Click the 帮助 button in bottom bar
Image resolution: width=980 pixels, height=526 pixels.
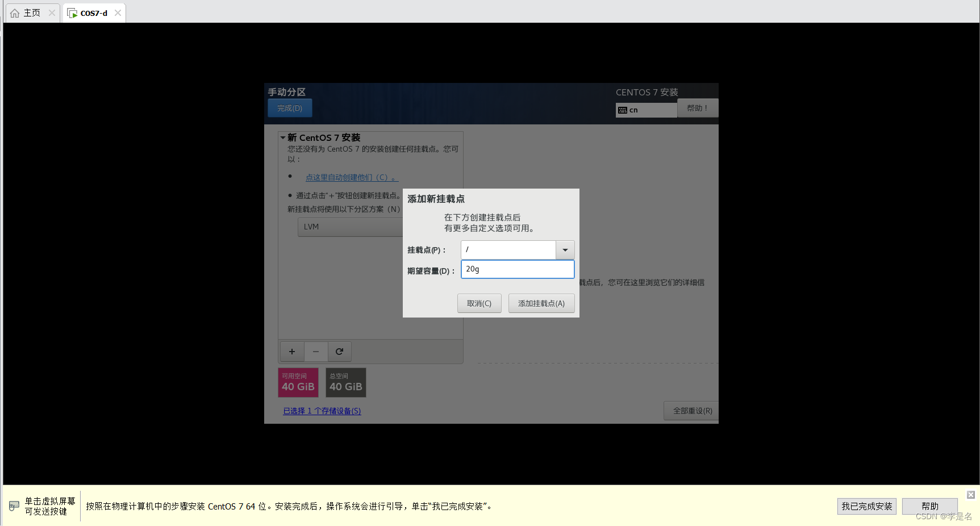[930, 506]
